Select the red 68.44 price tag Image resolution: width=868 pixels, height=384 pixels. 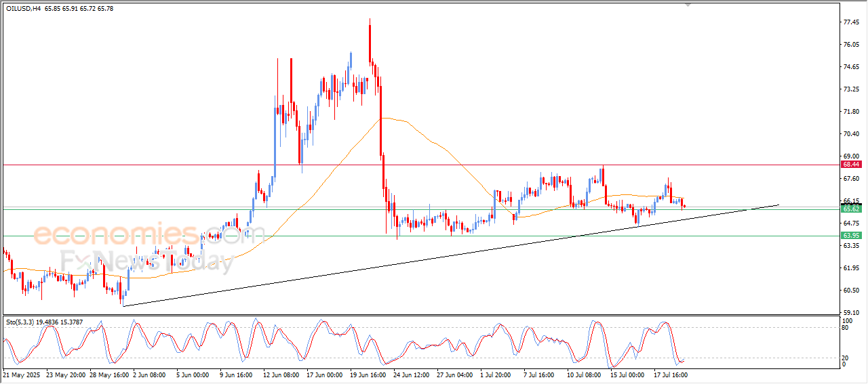click(851, 165)
